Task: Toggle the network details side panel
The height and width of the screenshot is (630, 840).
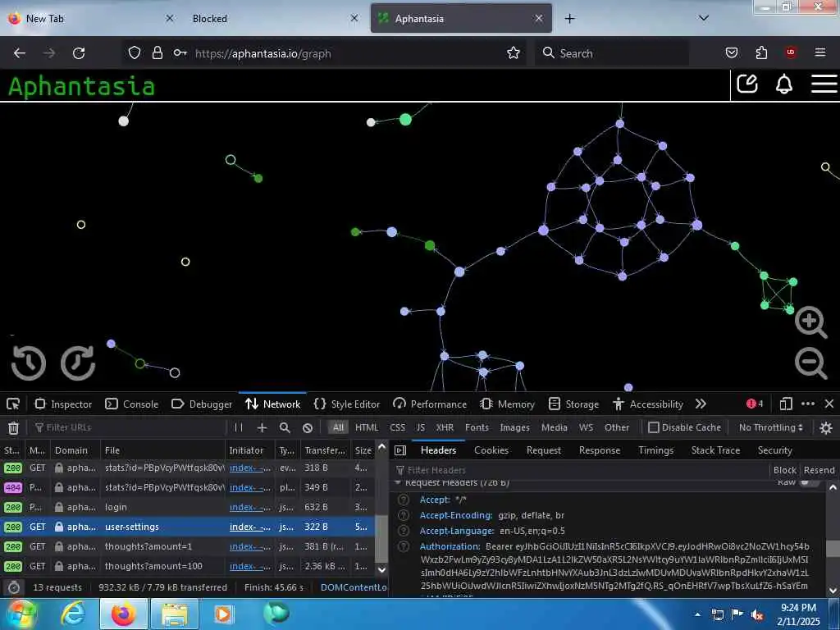Action: [400, 450]
